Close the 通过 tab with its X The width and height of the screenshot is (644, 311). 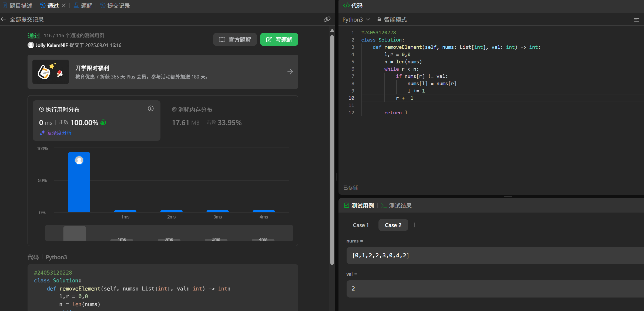[x=64, y=5]
